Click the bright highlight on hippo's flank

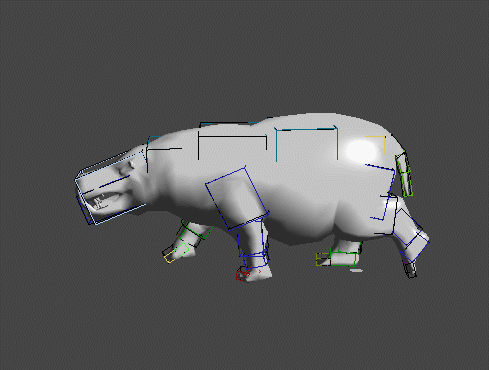361,151
